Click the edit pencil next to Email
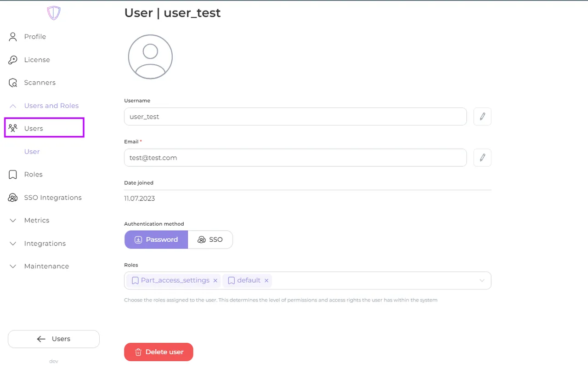The width and height of the screenshot is (588, 369). (482, 158)
